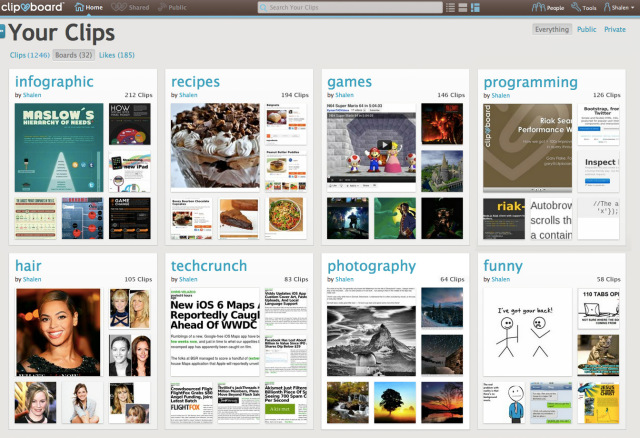Image resolution: width=640 pixels, height=438 pixels.
Task: Filter by Private clips
Action: click(615, 29)
